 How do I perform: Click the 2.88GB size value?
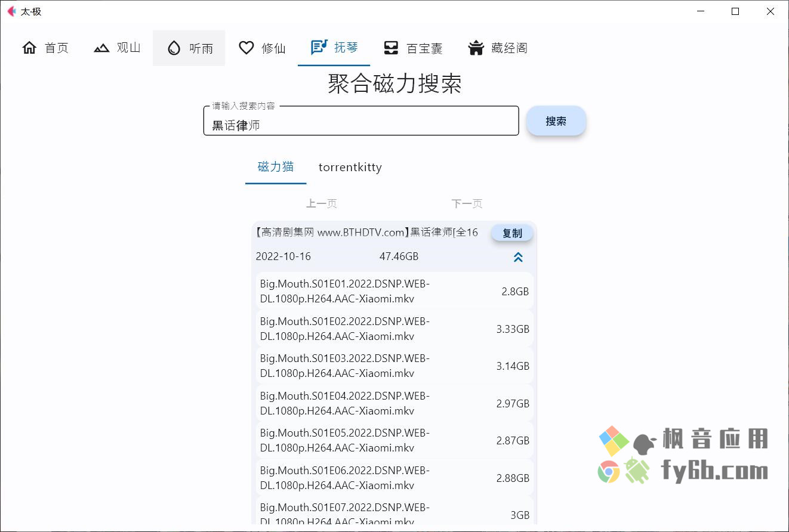point(513,478)
